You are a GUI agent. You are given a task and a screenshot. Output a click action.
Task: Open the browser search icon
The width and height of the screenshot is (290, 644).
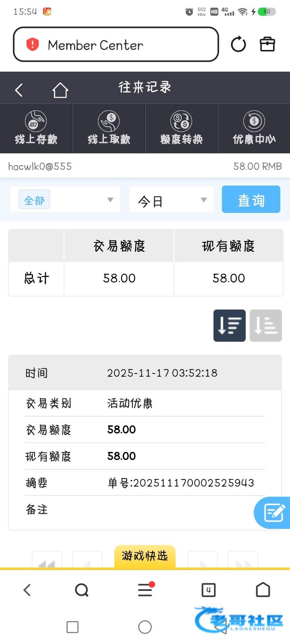point(82,590)
